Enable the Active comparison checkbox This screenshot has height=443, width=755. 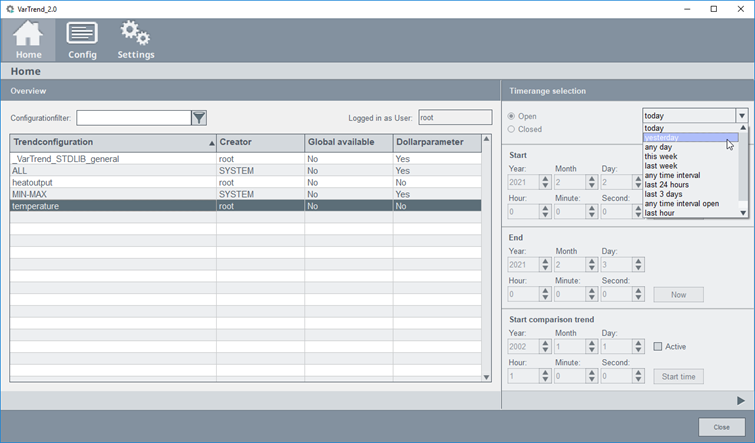658,347
